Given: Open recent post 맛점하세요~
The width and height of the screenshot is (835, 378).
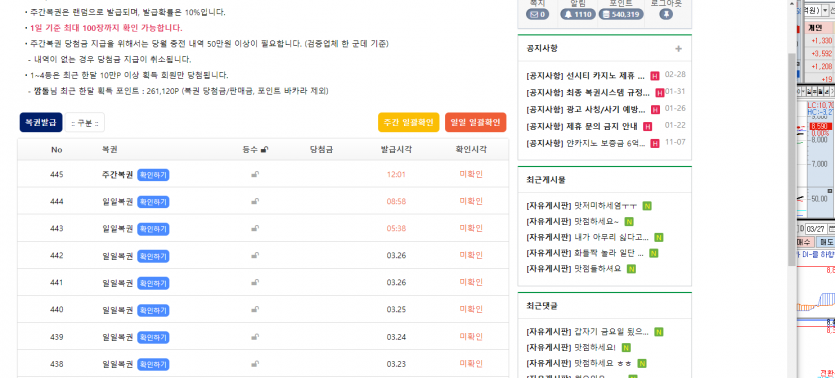Looking at the screenshot, I should [572, 221].
